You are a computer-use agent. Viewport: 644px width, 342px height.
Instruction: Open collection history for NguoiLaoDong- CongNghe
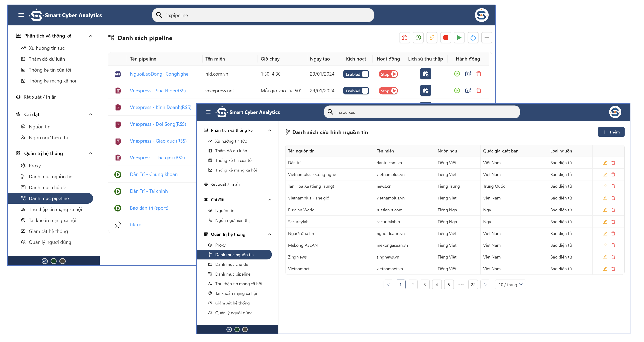coord(425,74)
